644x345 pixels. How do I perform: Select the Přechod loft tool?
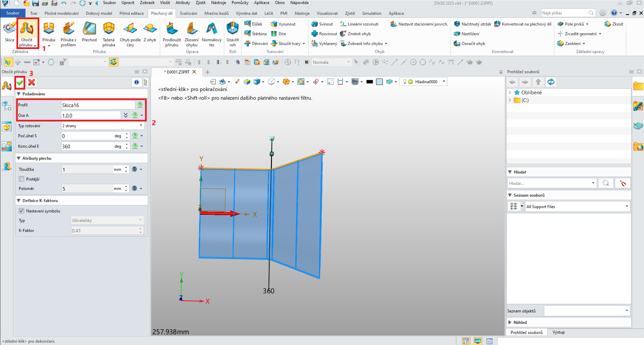point(89,32)
